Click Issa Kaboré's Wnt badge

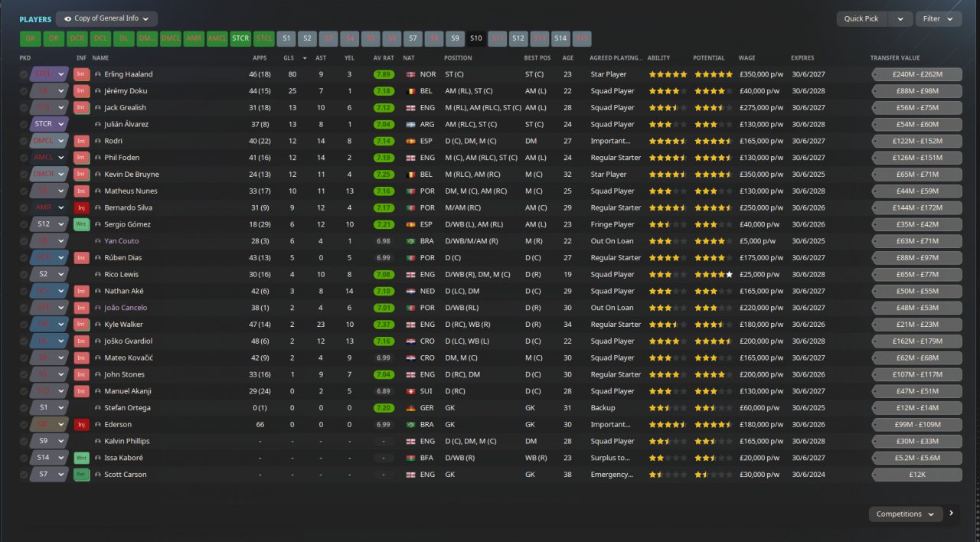81,458
